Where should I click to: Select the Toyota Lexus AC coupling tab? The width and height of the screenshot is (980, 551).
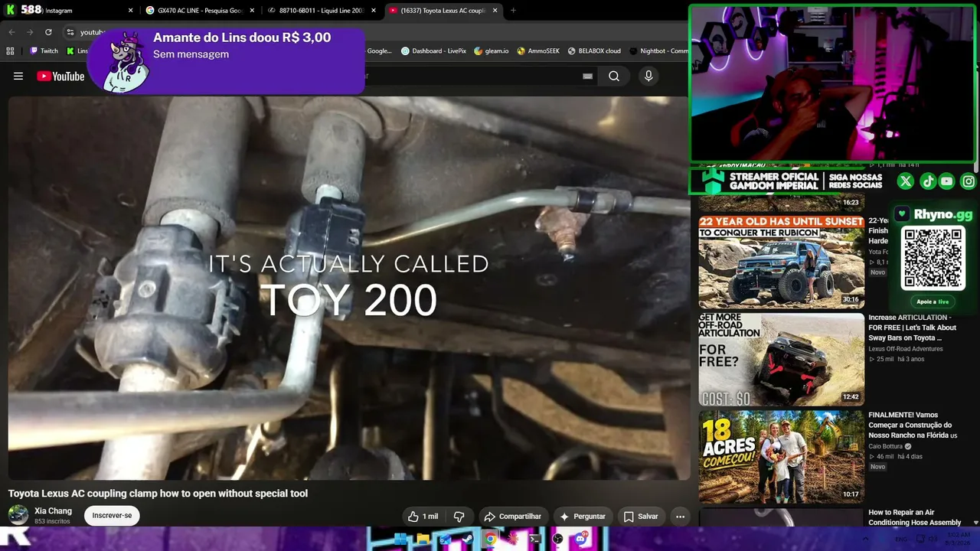(443, 11)
